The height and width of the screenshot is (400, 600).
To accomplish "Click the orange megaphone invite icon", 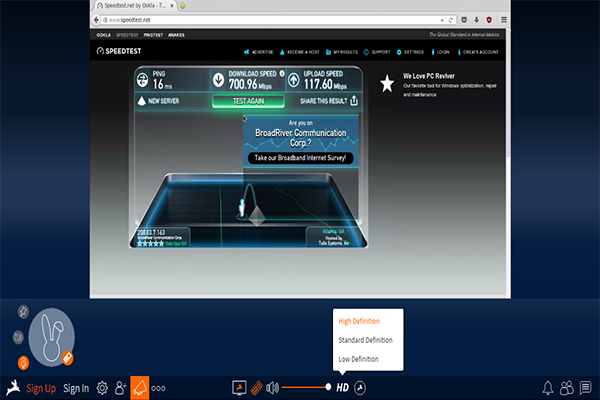I will click(x=140, y=388).
